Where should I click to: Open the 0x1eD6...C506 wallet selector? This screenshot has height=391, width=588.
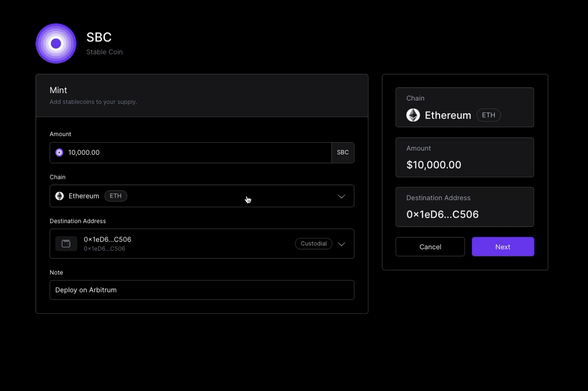(x=189, y=244)
